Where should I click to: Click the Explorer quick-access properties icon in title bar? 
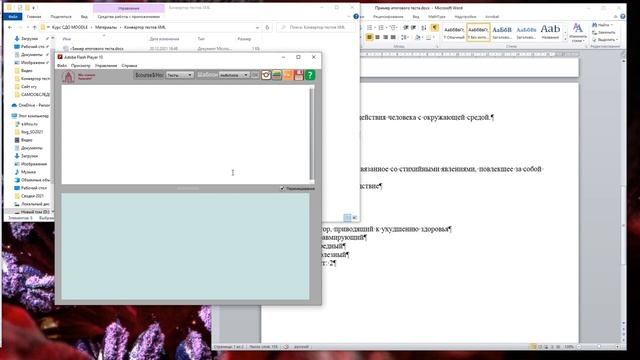pyautogui.click(x=19, y=7)
